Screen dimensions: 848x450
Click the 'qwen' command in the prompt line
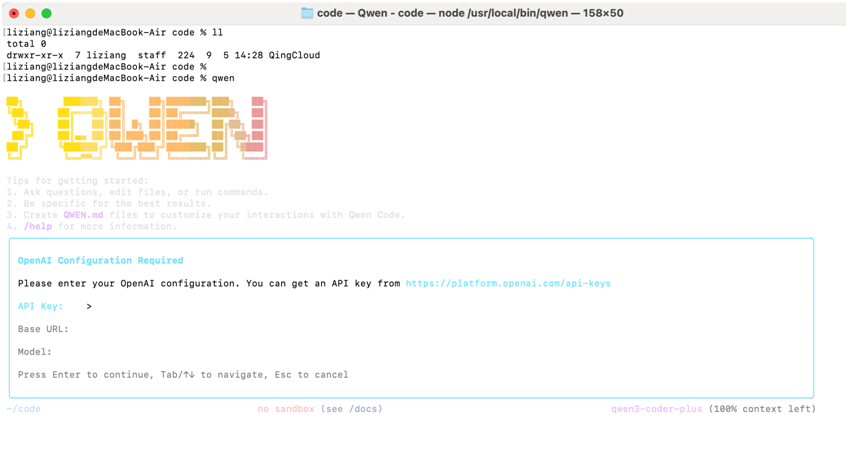pos(223,78)
